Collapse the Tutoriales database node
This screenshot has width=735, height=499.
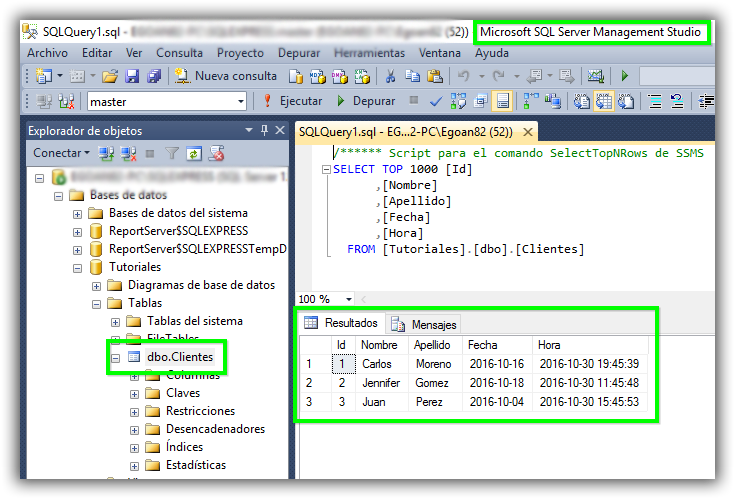tap(78, 268)
